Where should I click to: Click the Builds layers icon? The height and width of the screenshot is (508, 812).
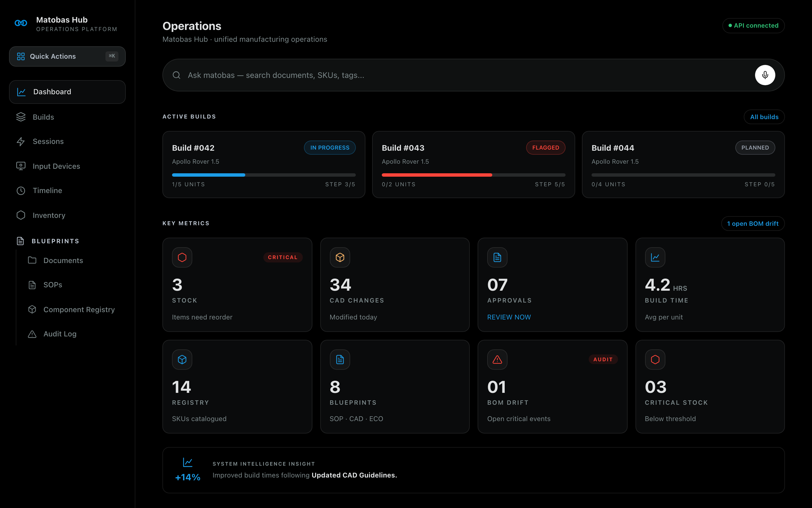click(21, 117)
